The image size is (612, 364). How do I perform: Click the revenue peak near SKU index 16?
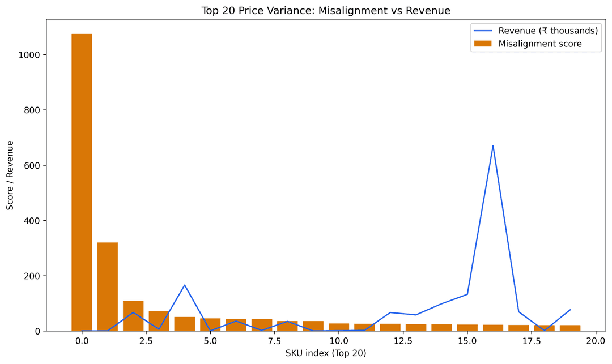tap(493, 145)
